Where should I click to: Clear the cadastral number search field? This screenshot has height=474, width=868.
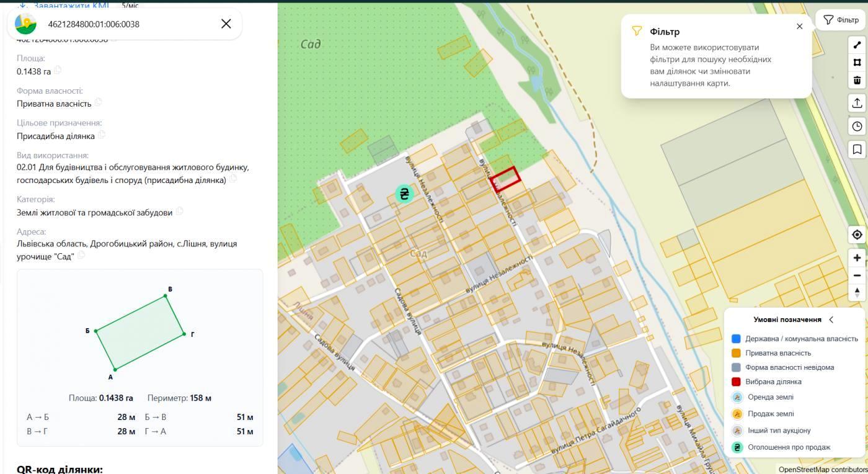coord(226,24)
